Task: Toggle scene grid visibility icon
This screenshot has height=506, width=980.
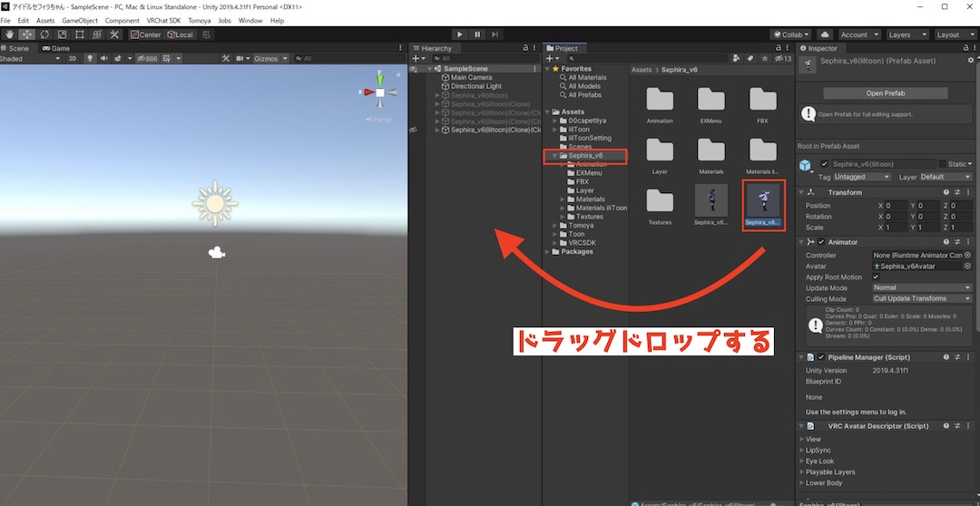Action: pos(167,58)
